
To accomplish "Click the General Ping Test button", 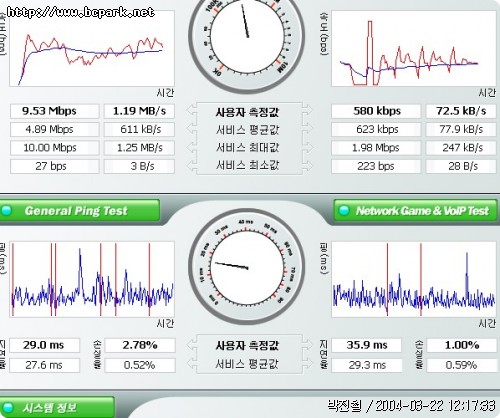I will pyautogui.click(x=79, y=210).
